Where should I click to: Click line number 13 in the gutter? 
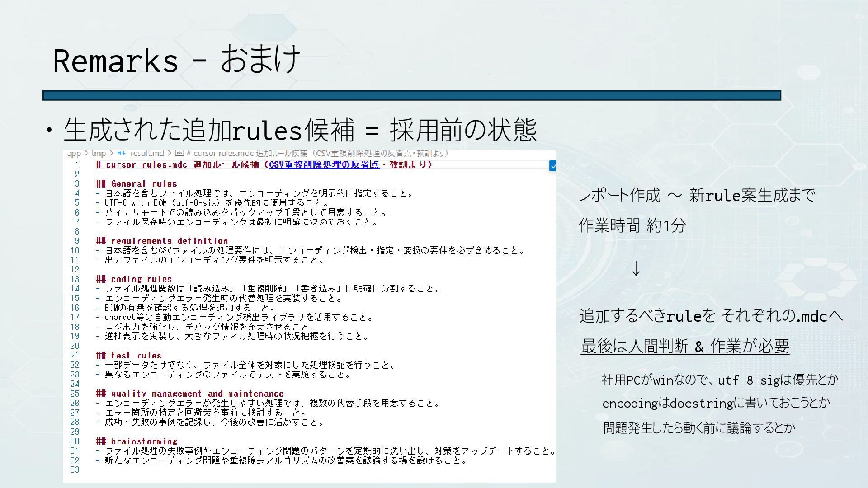click(x=75, y=279)
